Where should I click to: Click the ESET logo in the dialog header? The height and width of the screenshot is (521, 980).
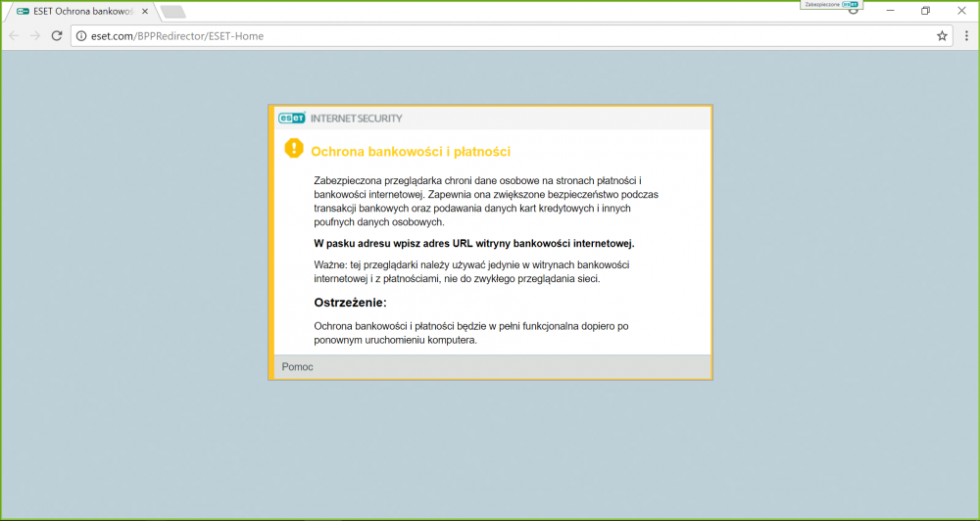292,118
